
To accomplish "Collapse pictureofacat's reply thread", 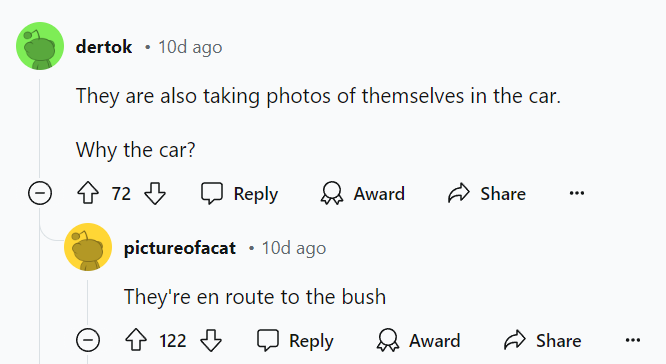I will click(x=88, y=340).
